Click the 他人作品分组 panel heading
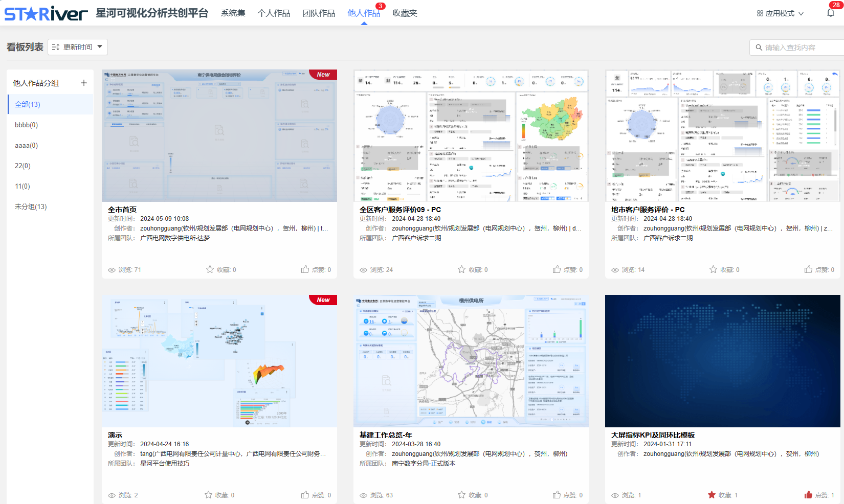844x504 pixels. pos(36,83)
